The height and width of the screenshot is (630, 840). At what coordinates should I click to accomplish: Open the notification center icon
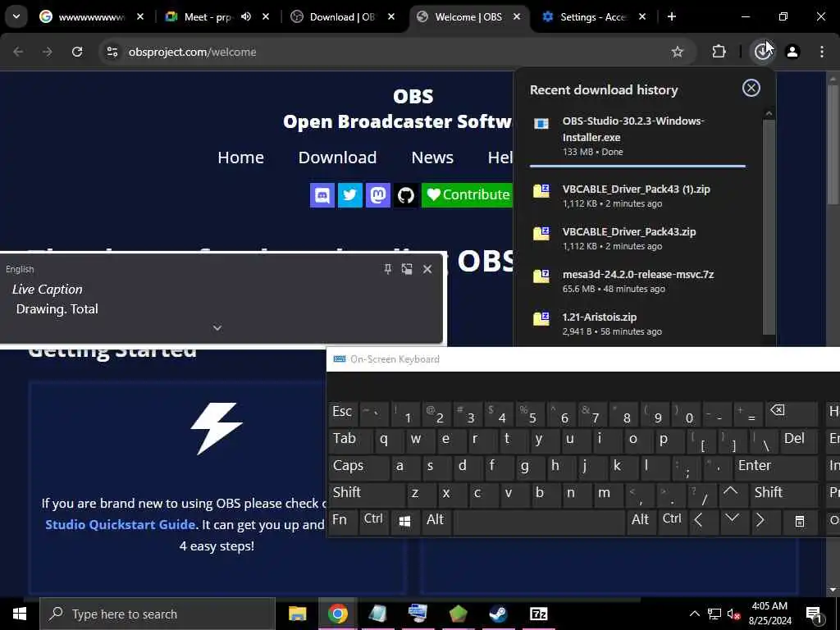click(814, 614)
